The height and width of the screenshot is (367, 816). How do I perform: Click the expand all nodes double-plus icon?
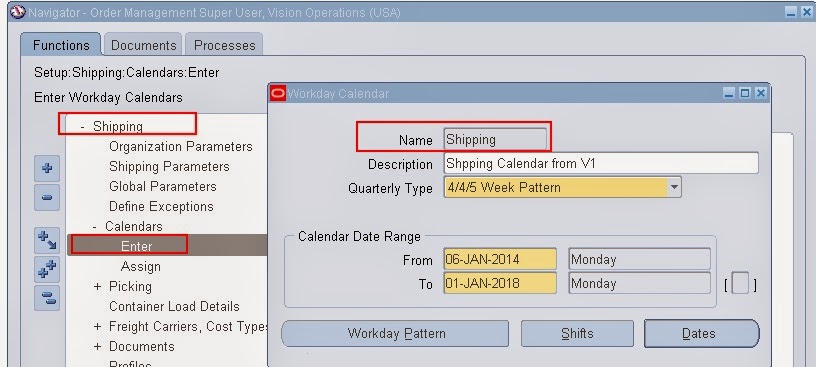pos(47,270)
